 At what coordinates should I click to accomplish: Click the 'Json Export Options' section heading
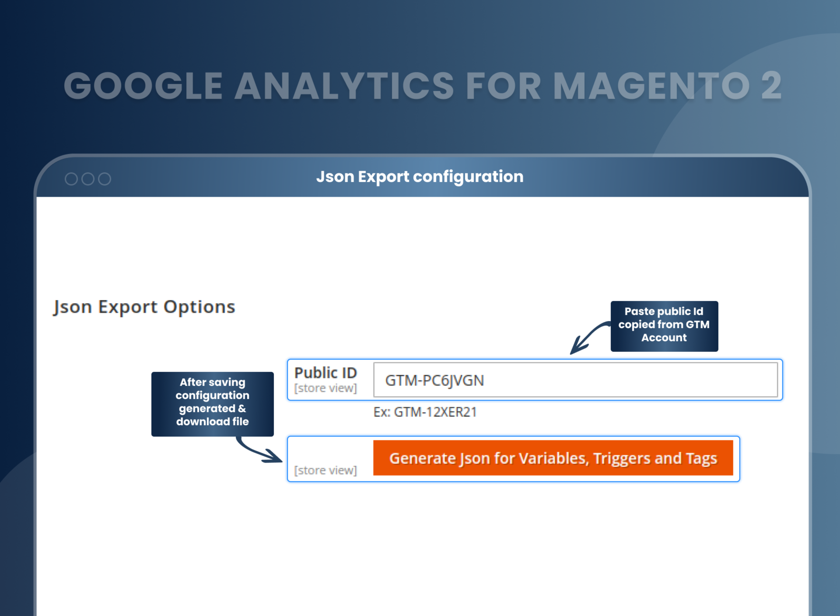144,307
